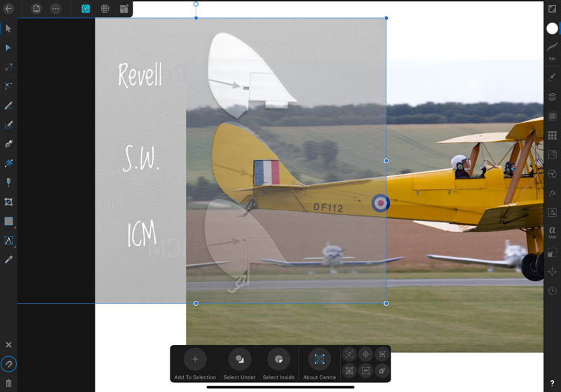The width and height of the screenshot is (561, 392).
Task: Tap the framed arrows icon in the bottom row of small context icons
Action: (x=365, y=370)
